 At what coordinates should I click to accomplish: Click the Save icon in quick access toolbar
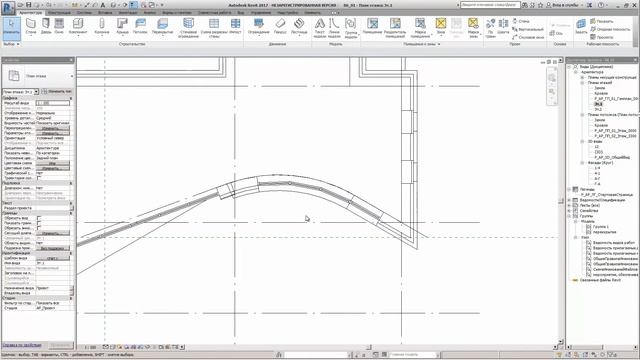[x=29, y=5]
